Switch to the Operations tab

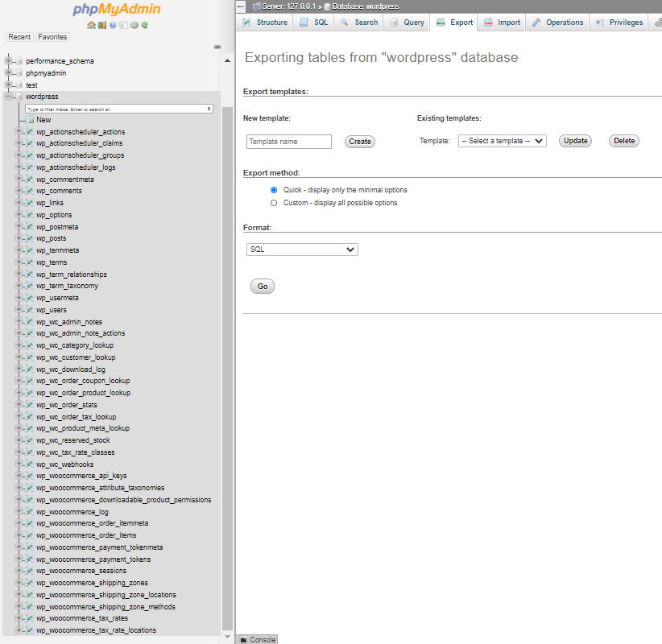click(557, 23)
